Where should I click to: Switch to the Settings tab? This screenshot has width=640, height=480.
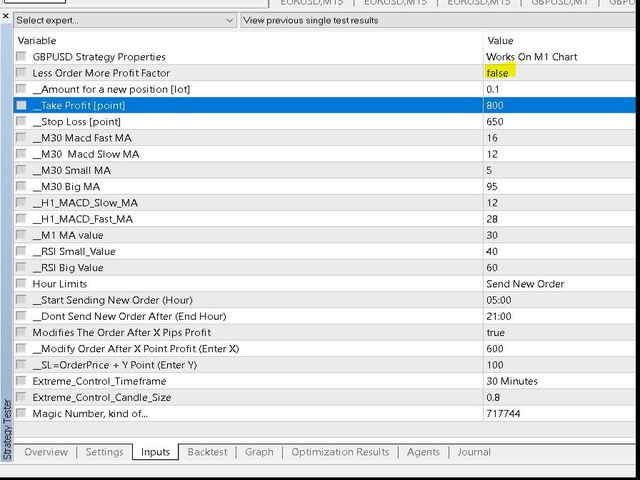104,452
